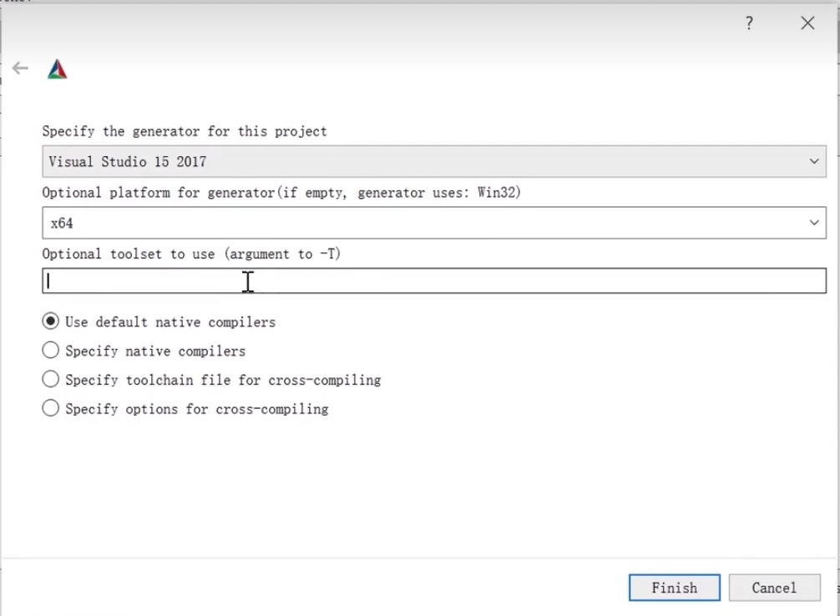Focus the optional toolset input field
Viewport: 840px width, 616px height.
(x=434, y=281)
